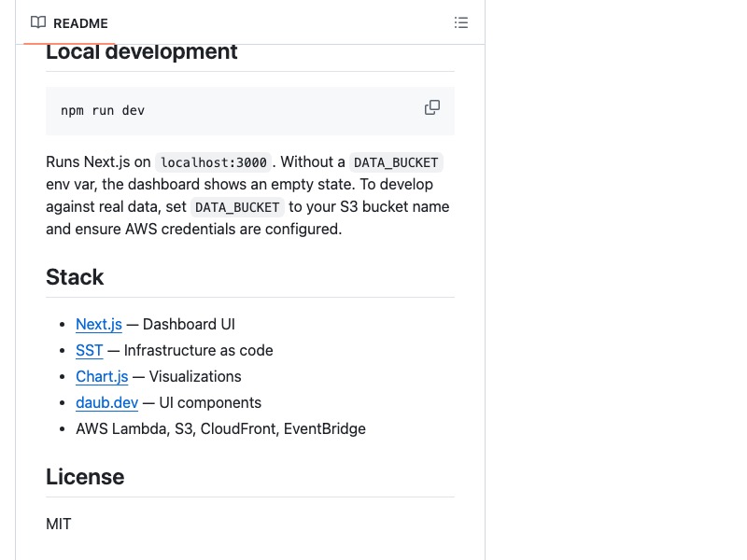Click the MIT license text
This screenshot has width=747, height=560.
(59, 524)
